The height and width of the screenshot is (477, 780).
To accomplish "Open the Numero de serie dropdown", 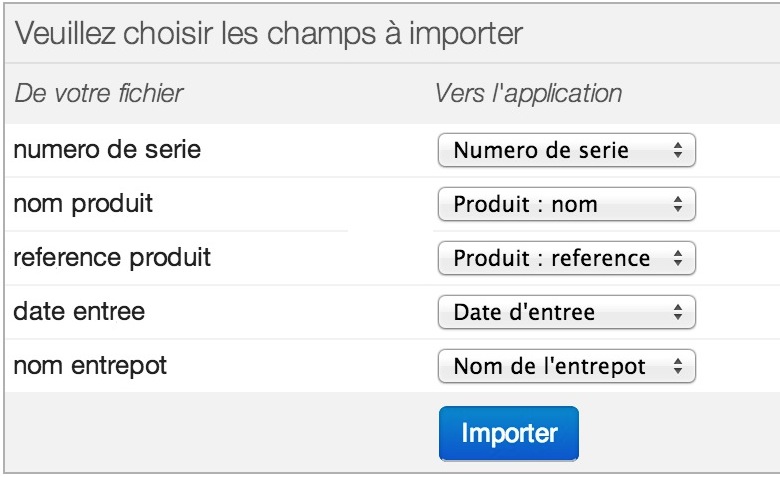I will [x=567, y=150].
